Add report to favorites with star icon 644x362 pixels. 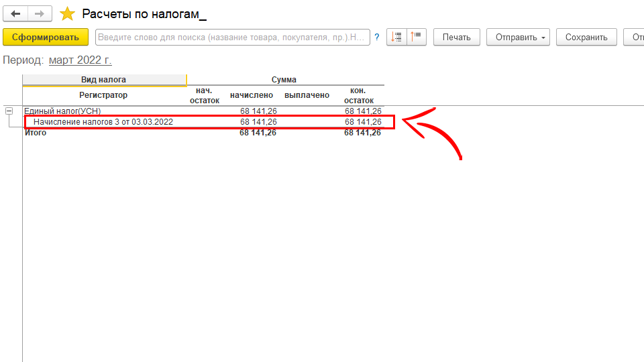pyautogui.click(x=67, y=14)
